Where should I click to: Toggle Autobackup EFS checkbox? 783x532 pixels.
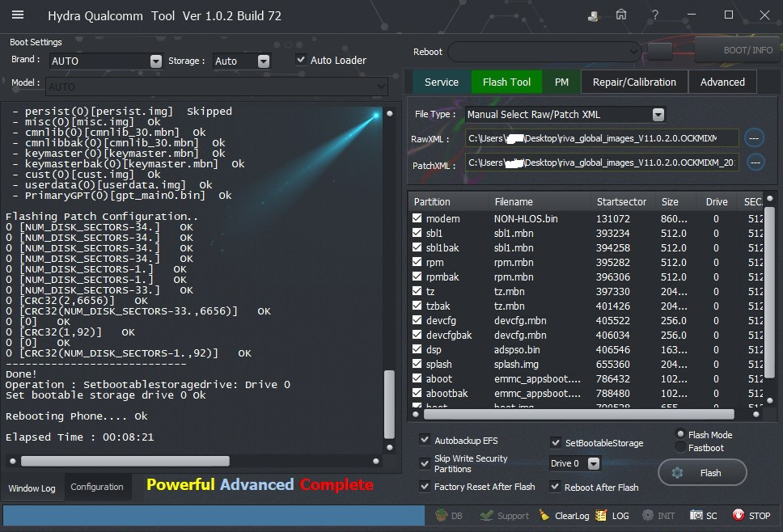tap(425, 440)
